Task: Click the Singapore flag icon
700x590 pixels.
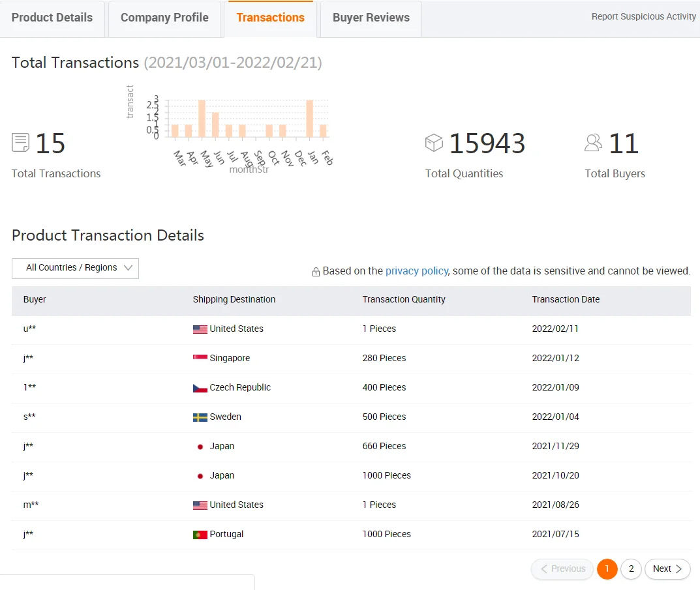Action: coord(200,359)
